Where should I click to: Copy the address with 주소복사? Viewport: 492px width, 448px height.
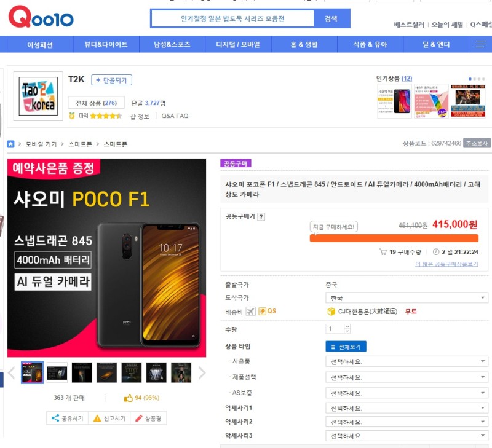(477, 143)
